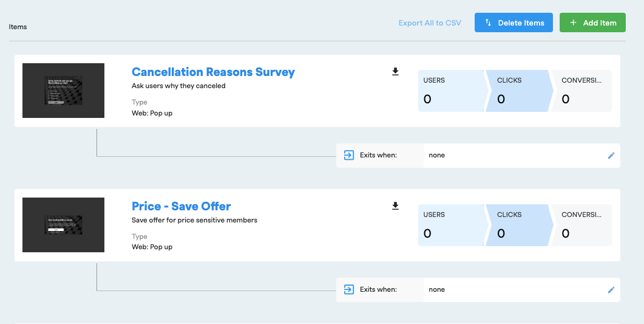The width and height of the screenshot is (644, 324).
Task: Click exit icon under Price - Save Offer
Action: click(x=349, y=289)
